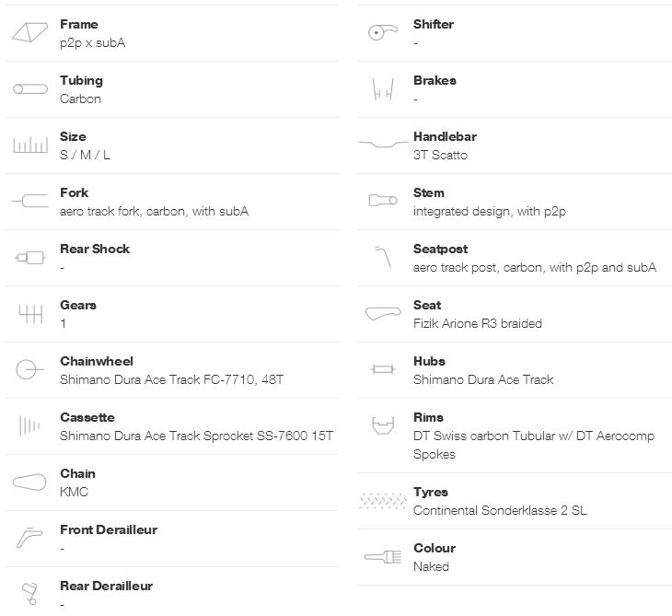Select the 'S / M / L' size text

tap(85, 155)
